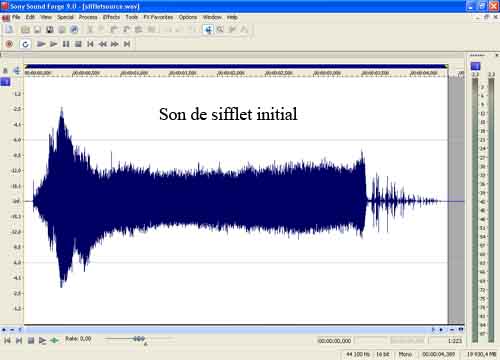This screenshot has height=360, width=500.
Task: Open the Options menu
Action: coord(188,17)
